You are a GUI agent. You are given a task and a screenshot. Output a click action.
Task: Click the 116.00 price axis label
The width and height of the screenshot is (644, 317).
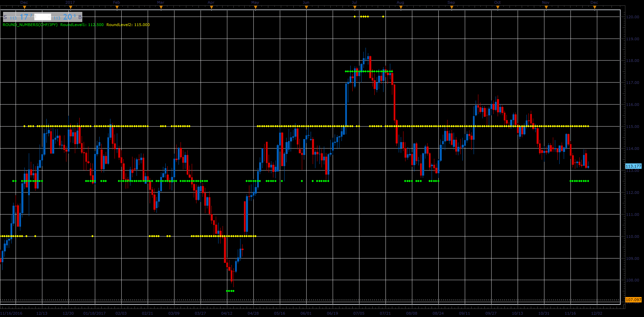tap(632, 105)
